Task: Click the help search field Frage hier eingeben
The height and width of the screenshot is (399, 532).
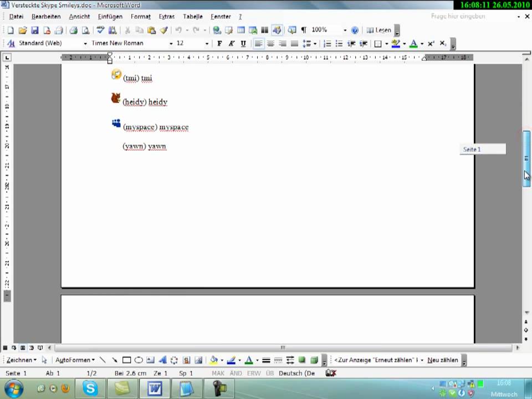Action: click(472, 16)
